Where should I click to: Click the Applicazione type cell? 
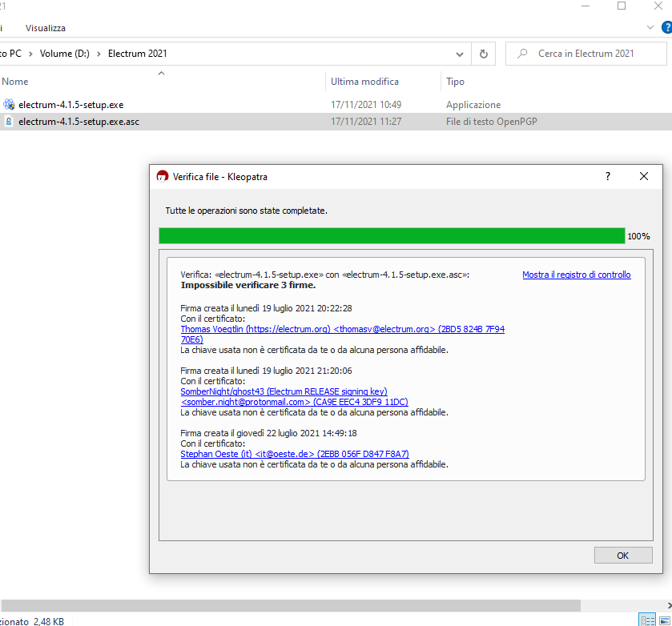473,105
